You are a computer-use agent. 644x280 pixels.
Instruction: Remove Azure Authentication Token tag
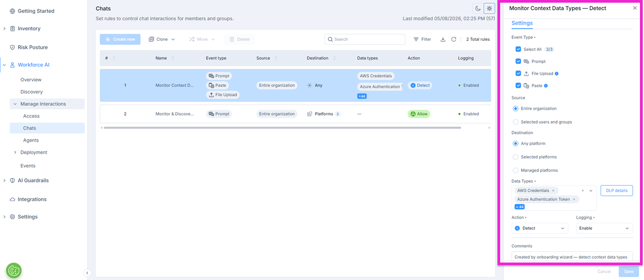574,199
